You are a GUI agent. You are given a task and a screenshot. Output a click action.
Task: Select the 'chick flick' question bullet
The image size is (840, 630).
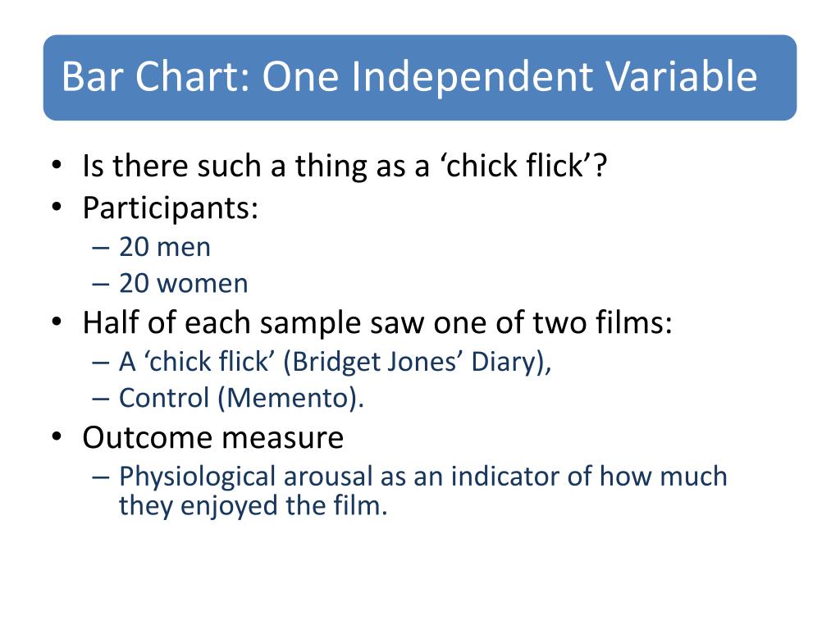(x=345, y=166)
